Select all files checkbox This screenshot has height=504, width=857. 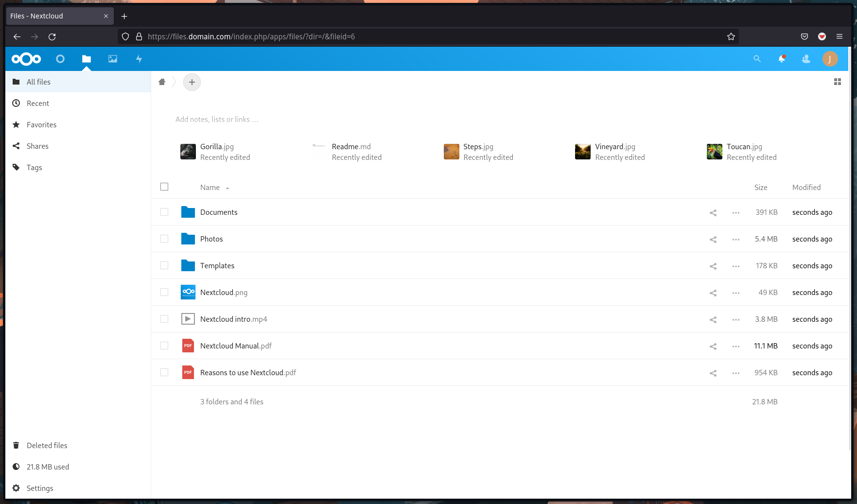coord(164,187)
